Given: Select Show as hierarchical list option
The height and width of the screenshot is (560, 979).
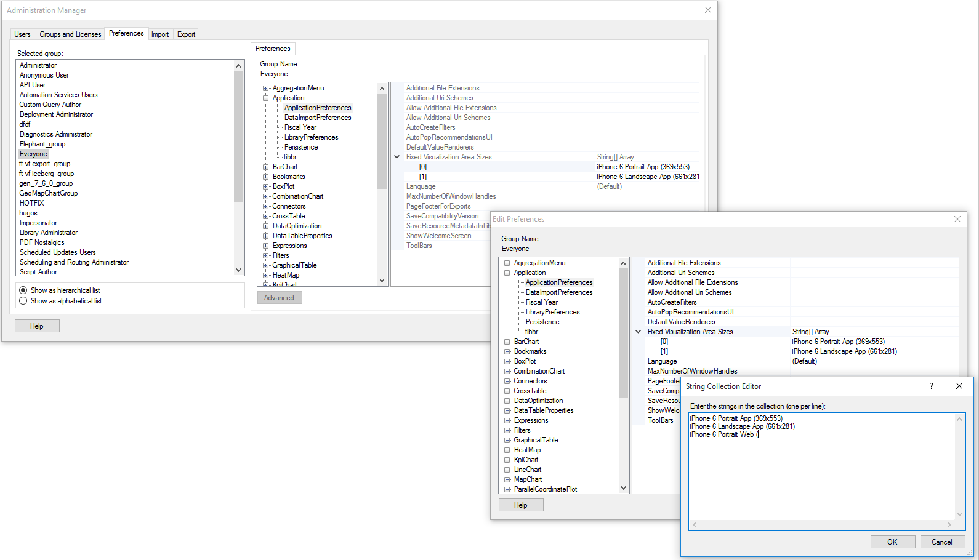Looking at the screenshot, I should click(x=23, y=290).
